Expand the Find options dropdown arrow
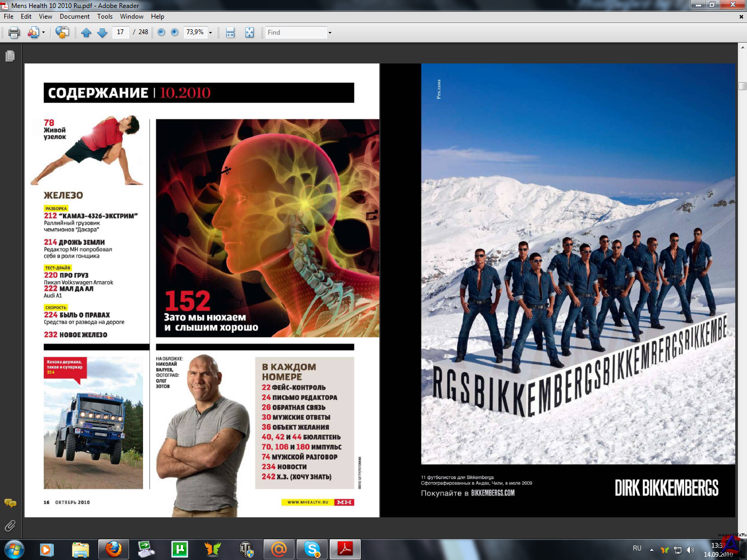Image resolution: width=747 pixels, height=560 pixels. (x=330, y=33)
